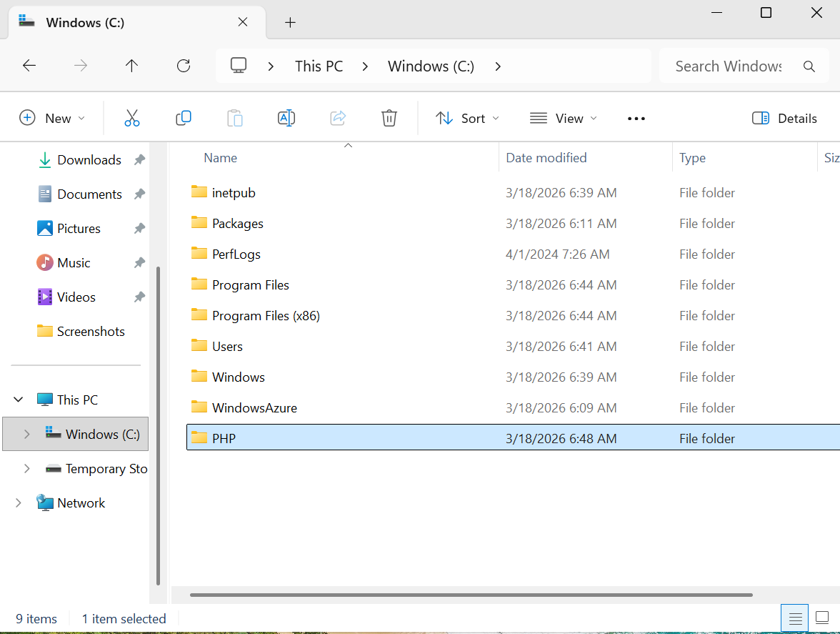Go forward with the right arrow
The height and width of the screenshot is (634, 840).
tap(80, 66)
